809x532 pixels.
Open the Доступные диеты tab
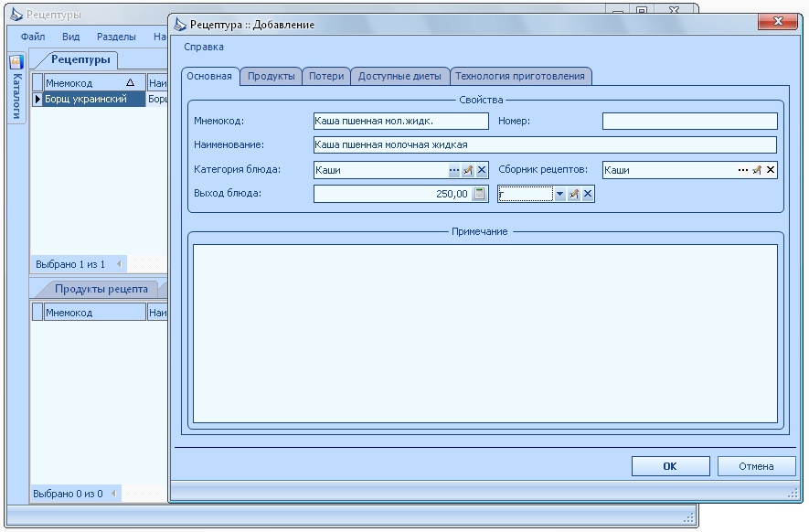pos(399,77)
